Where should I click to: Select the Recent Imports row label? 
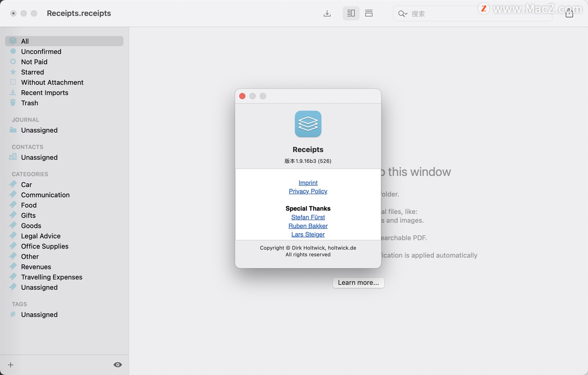[x=45, y=93]
